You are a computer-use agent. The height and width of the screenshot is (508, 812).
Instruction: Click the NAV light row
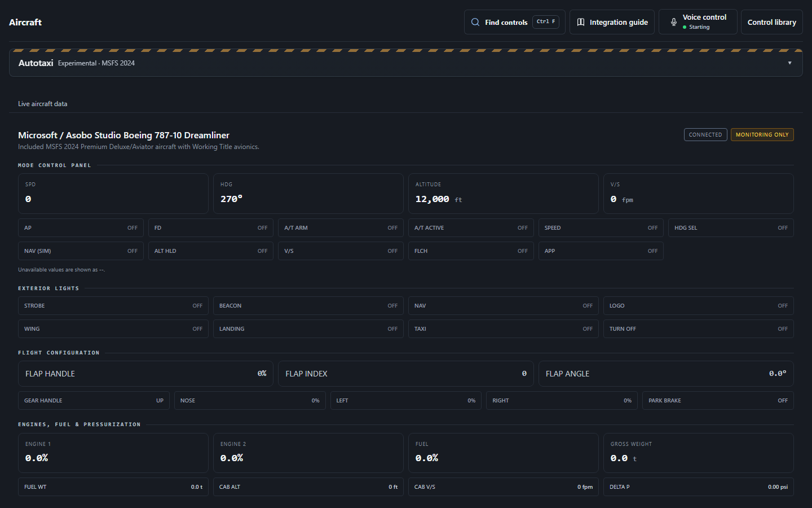click(x=503, y=306)
